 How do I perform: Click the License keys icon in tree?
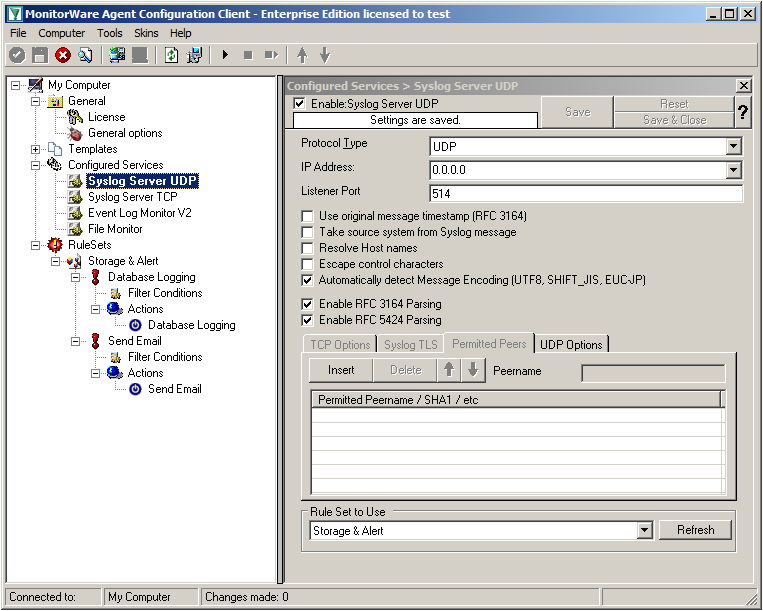point(75,117)
